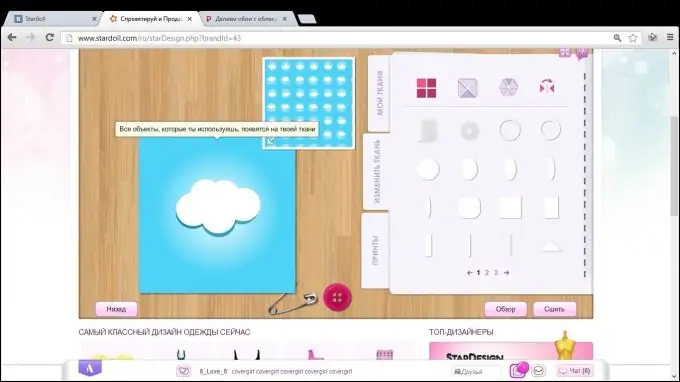Open the Чат (0) chat panel

[x=575, y=371]
